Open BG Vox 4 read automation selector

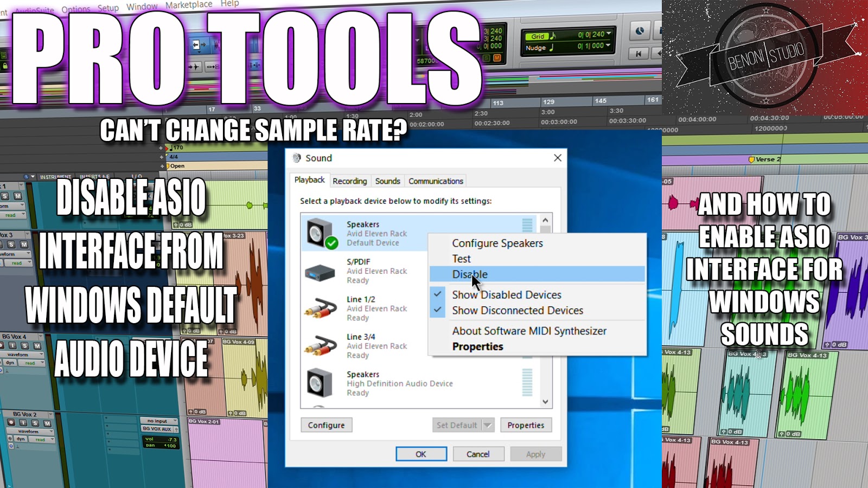click(x=31, y=363)
